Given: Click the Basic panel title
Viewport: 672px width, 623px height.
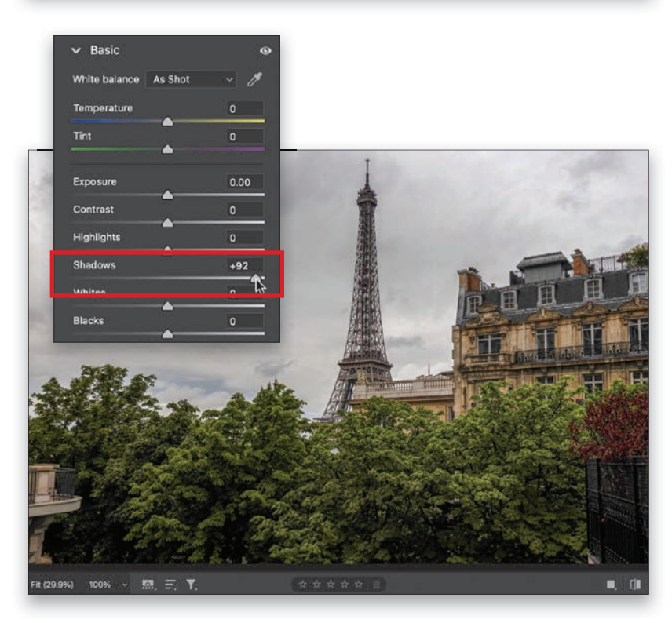Looking at the screenshot, I should click(x=105, y=50).
